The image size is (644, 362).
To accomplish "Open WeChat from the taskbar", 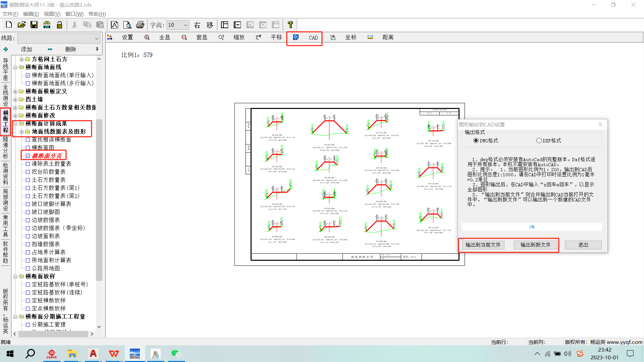I will (x=176, y=354).
